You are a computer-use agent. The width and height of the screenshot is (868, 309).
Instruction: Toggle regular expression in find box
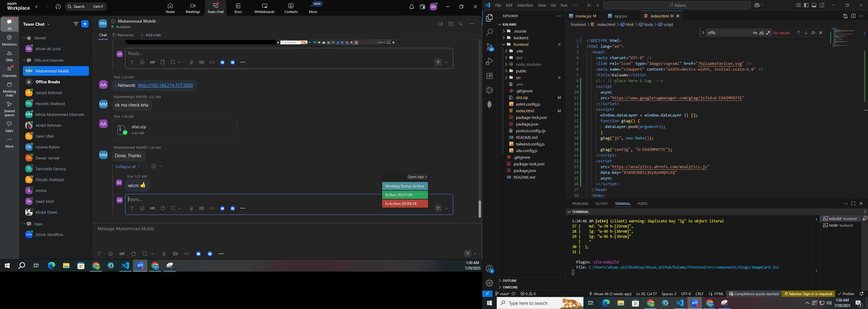tap(768, 33)
